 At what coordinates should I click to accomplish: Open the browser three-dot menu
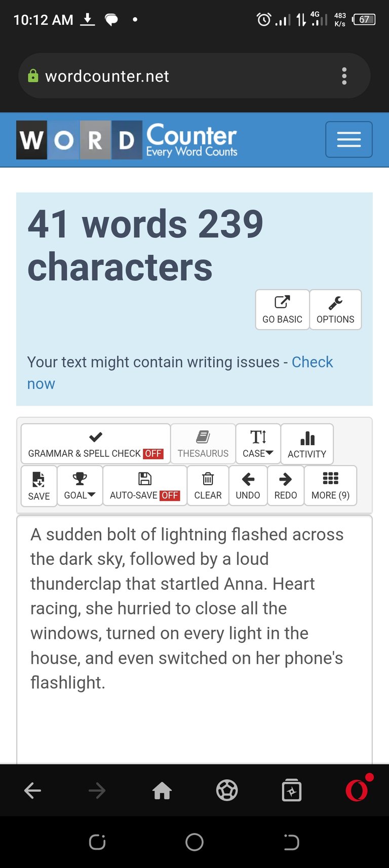point(344,76)
